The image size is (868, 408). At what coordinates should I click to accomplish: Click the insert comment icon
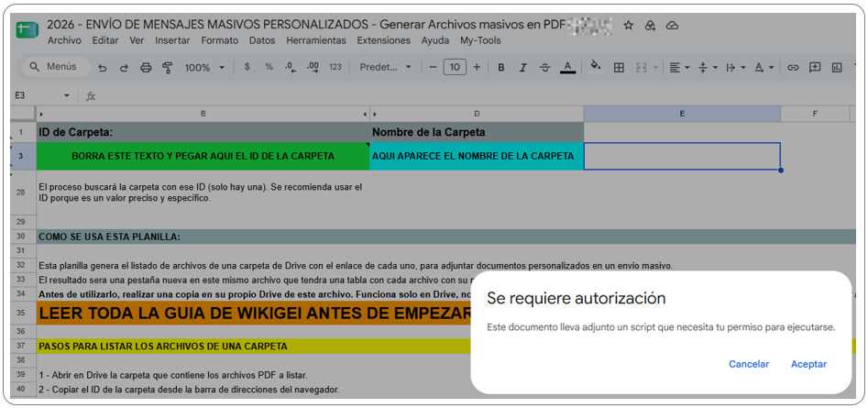click(x=815, y=68)
